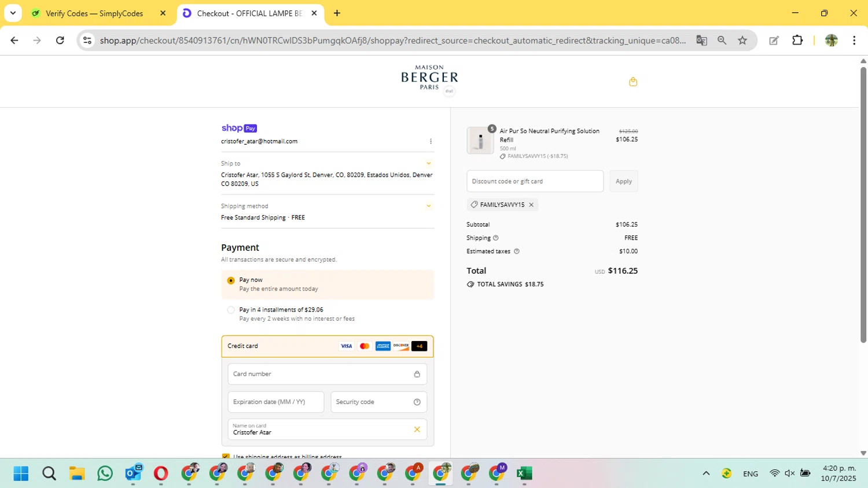Image resolution: width=868 pixels, height=488 pixels.
Task: Close the Checkout tab
Action: pyautogui.click(x=314, y=13)
